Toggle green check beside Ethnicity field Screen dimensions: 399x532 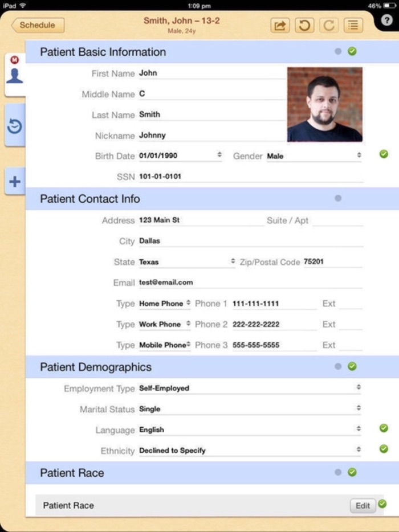point(384,449)
